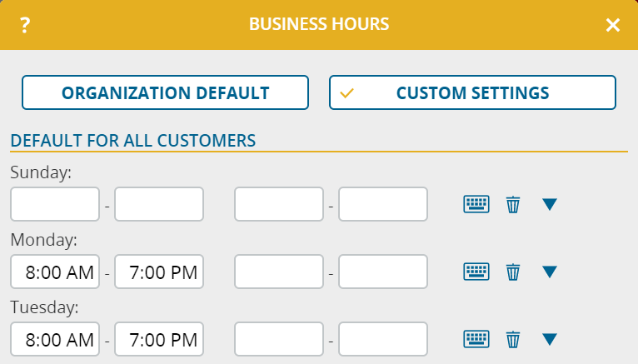This screenshot has height=364, width=638.
Task: Click the trash icon for Sunday
Action: click(x=513, y=204)
